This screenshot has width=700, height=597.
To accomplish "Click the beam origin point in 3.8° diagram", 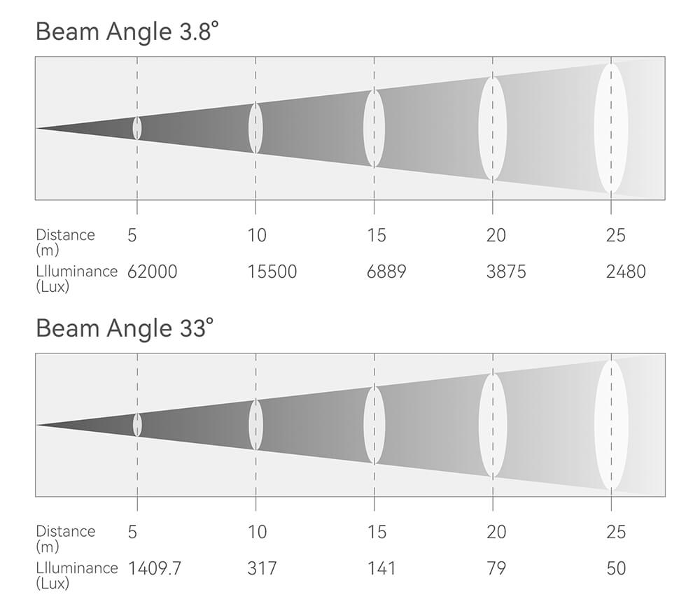I will 38,128.
